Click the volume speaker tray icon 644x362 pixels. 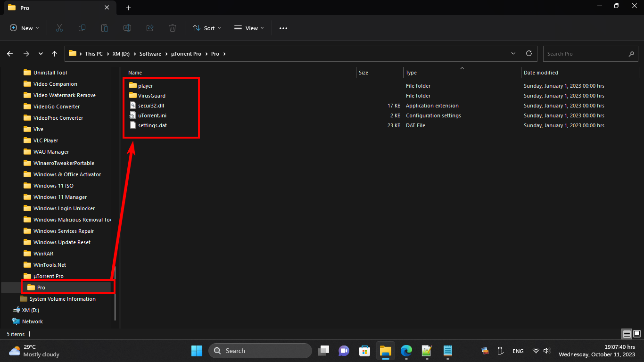tap(547, 351)
